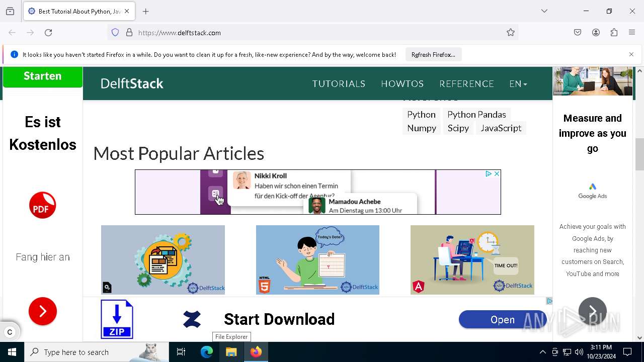Open the extensions puzzle icon

coord(614,32)
